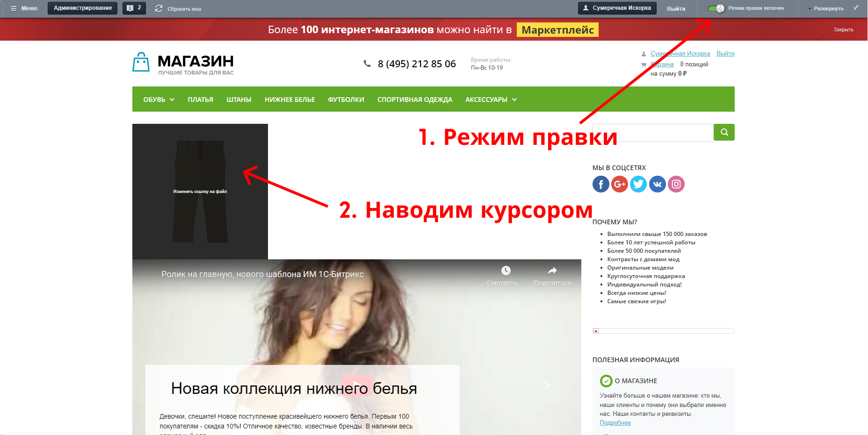Follow the Подробнее link under О магазине
Viewport: 868px width, 435px height.
click(x=615, y=423)
